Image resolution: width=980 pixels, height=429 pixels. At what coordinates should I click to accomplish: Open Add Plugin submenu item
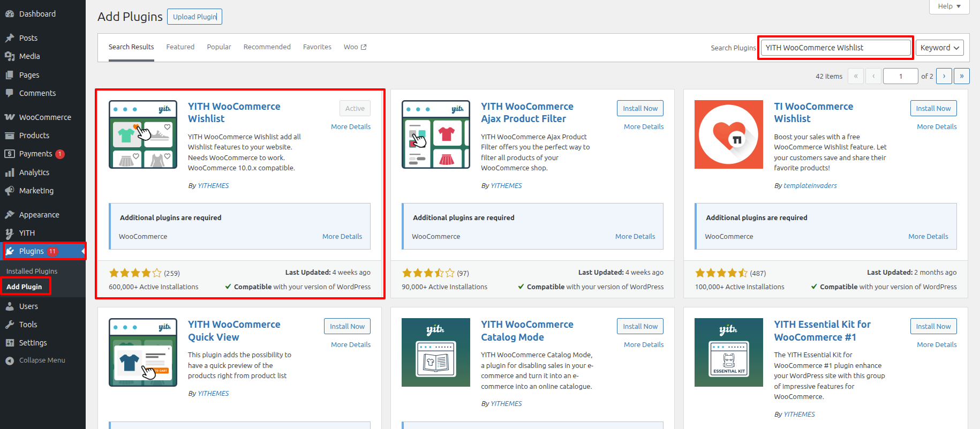[24, 287]
